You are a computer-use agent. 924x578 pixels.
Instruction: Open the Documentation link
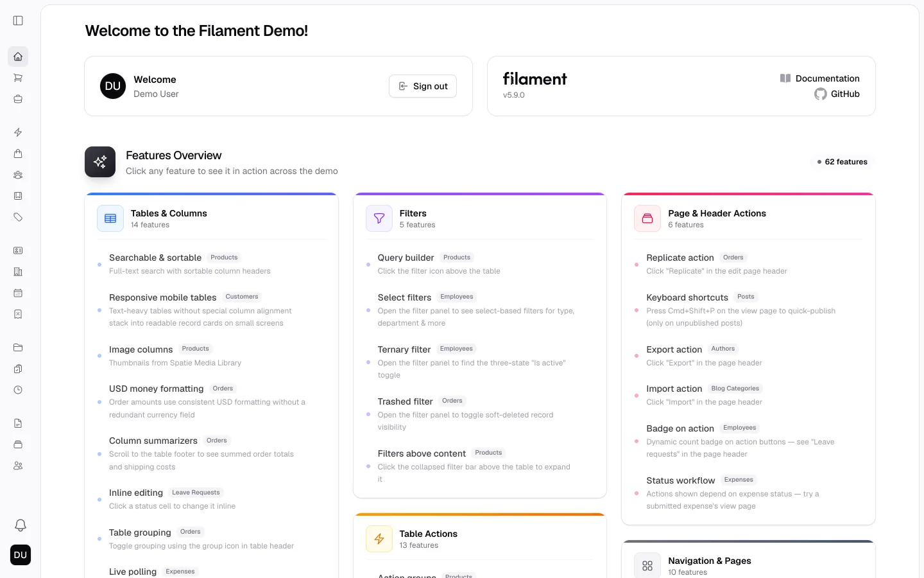820,78
